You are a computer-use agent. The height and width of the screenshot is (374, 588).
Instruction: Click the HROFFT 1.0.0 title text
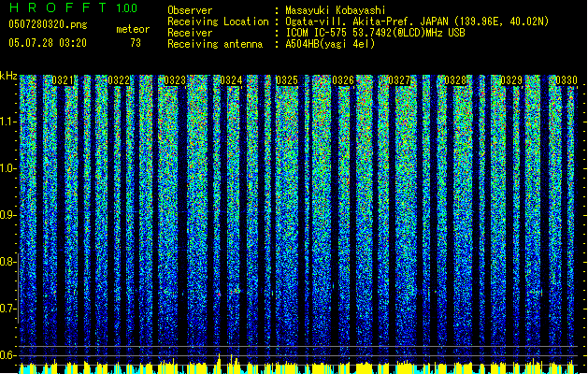point(74,7)
